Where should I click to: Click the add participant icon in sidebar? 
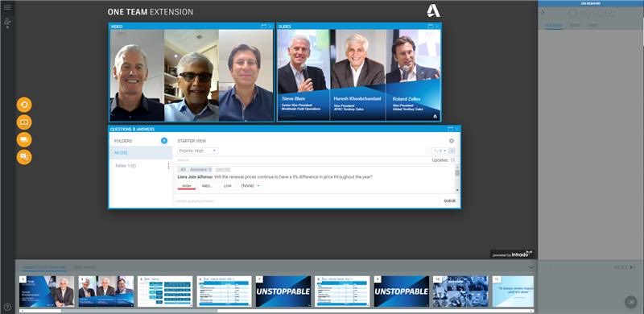(x=7, y=23)
